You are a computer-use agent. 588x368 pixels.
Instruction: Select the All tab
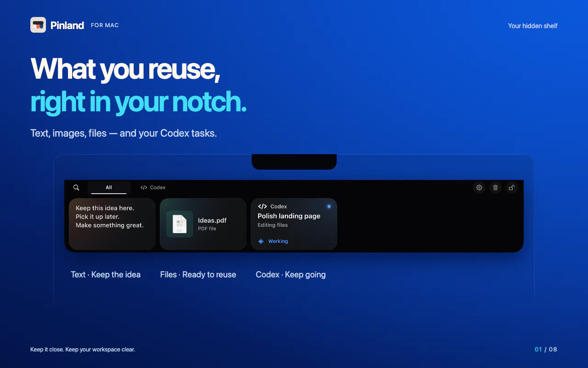pos(109,187)
